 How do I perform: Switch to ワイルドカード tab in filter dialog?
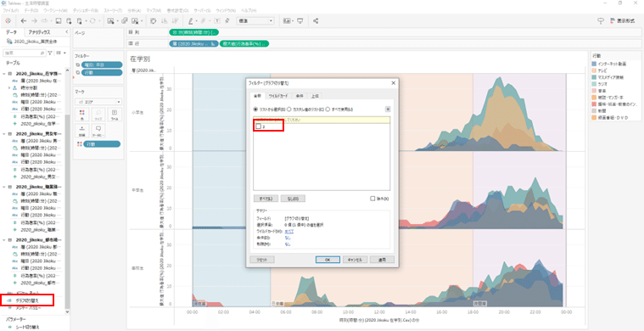coord(278,96)
